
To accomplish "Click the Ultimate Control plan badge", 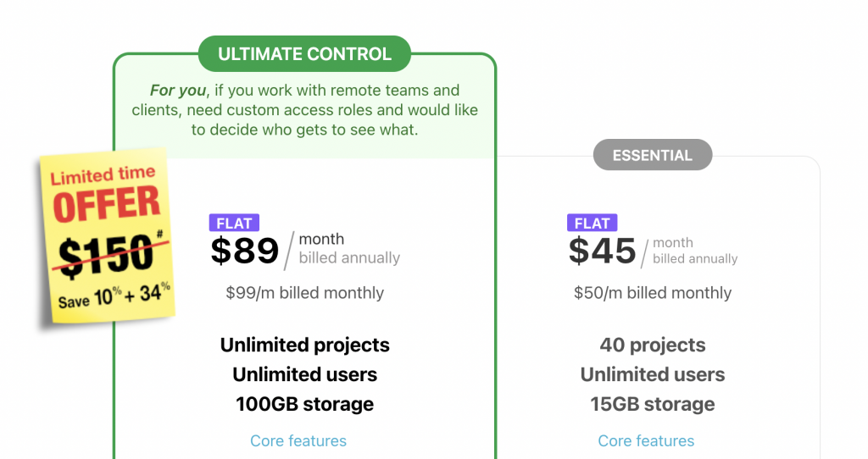I will [x=304, y=53].
